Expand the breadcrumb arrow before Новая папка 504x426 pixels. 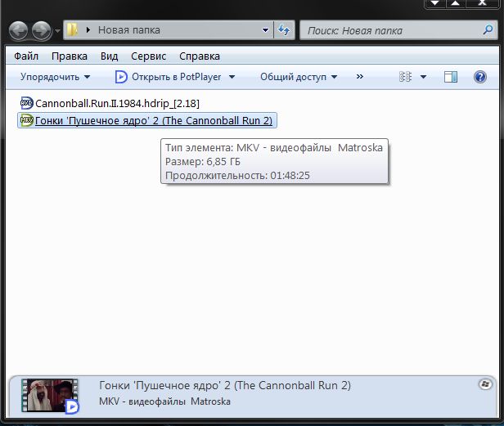coord(88,30)
